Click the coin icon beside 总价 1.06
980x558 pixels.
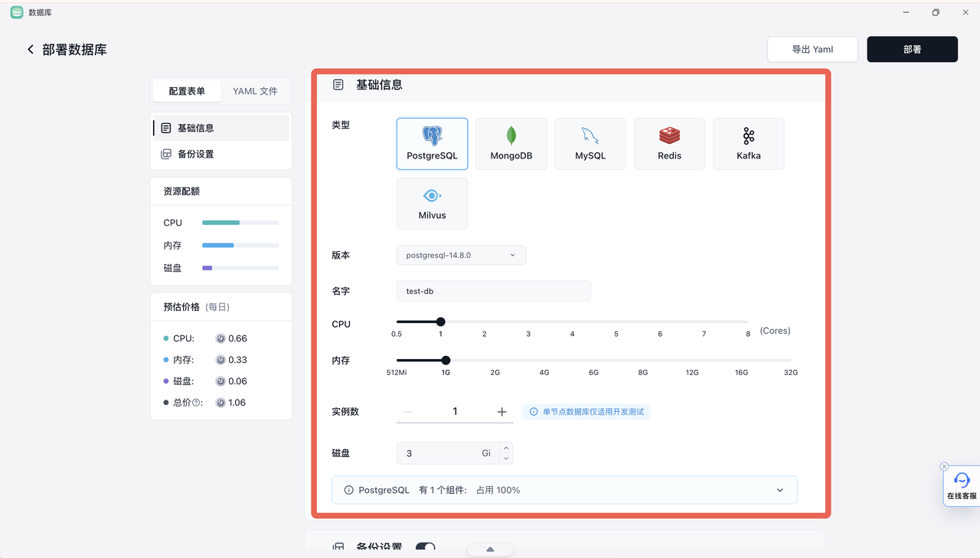(220, 403)
